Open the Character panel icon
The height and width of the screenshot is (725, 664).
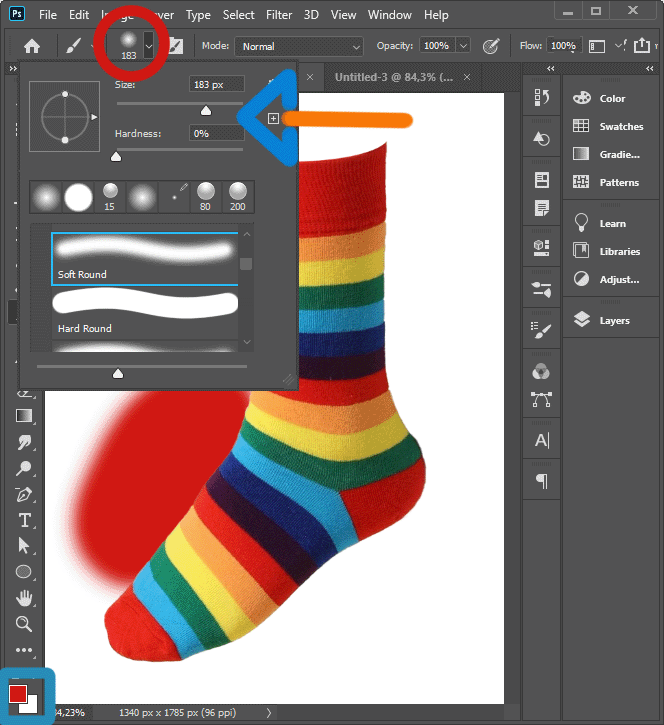[x=541, y=440]
